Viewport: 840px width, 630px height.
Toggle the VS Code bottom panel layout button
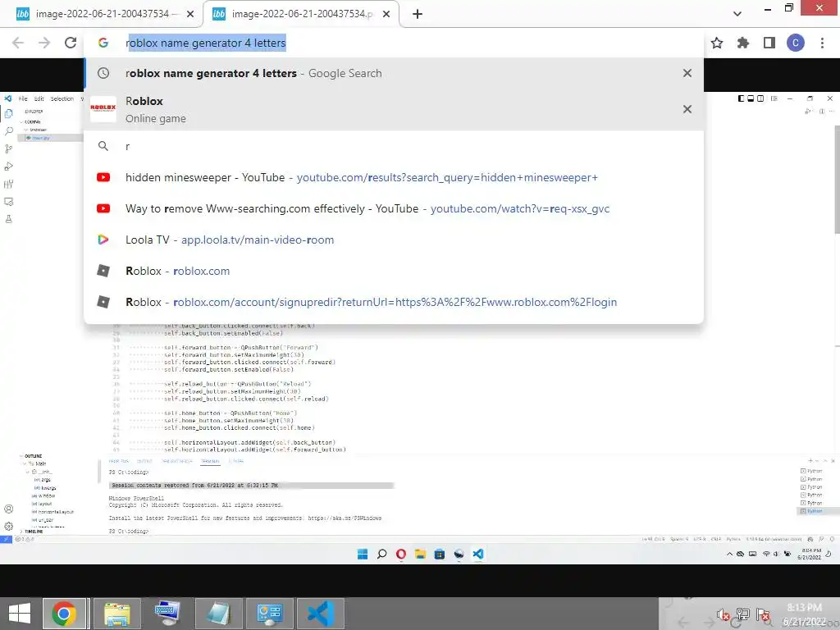[751, 98]
